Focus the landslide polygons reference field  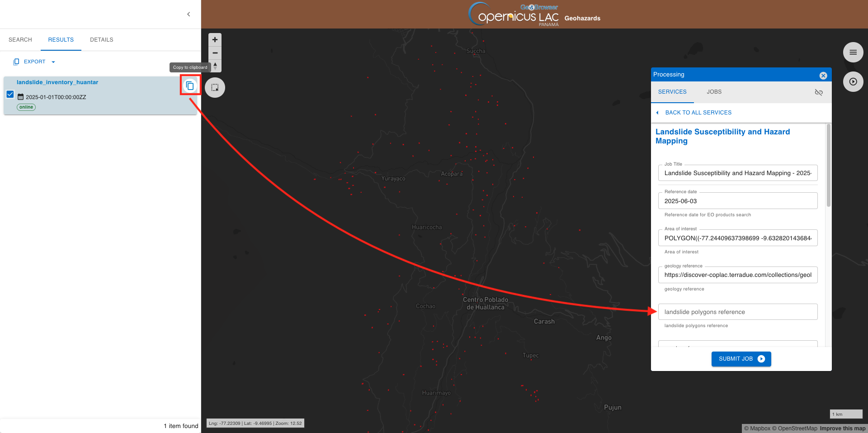[x=737, y=312]
